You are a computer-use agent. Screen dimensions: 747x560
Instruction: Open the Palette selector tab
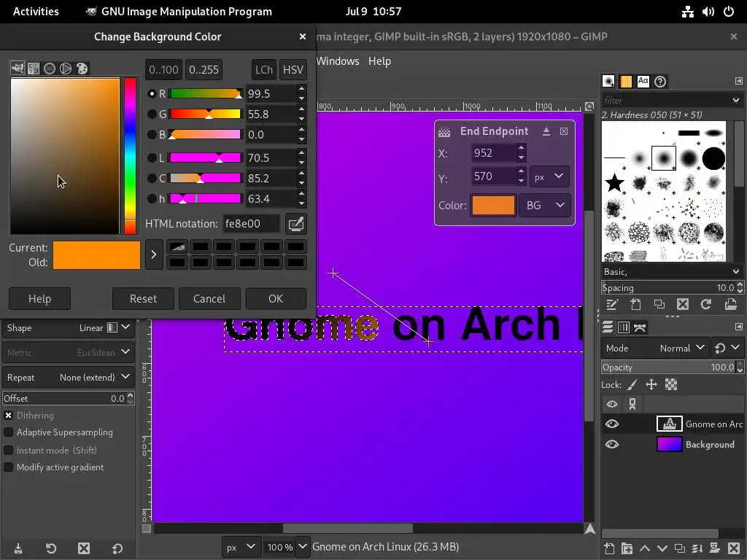[82, 68]
